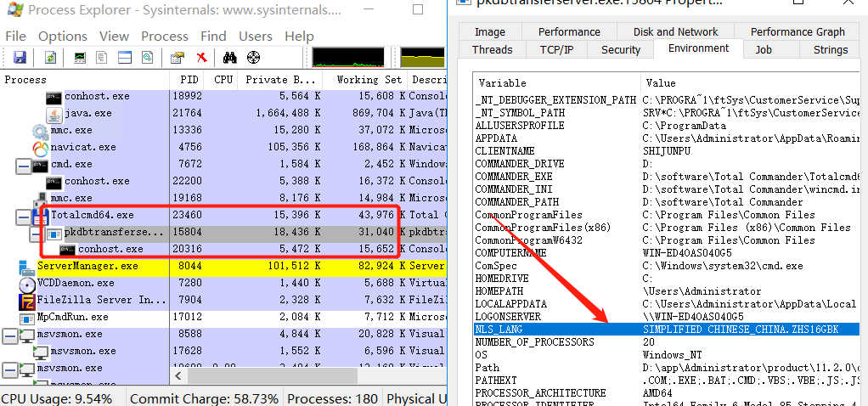Click the CPU Usage status bar entry
This screenshot has width=868, height=406.
coord(57,399)
